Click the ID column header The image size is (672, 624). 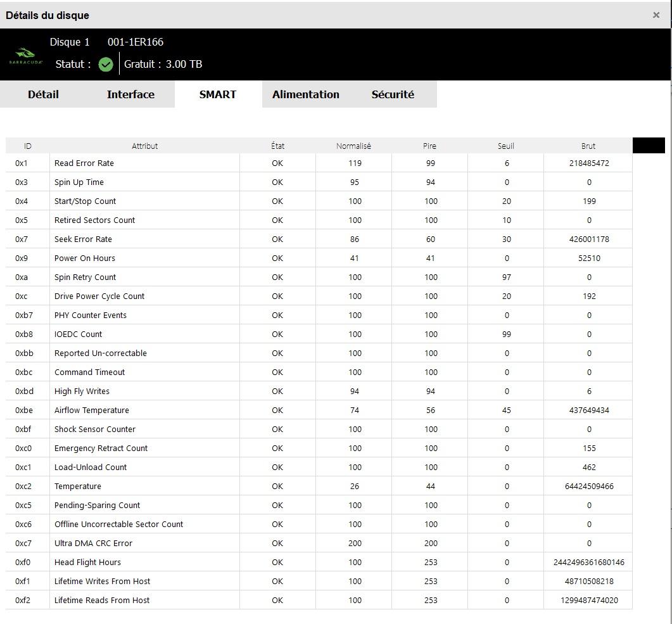[x=28, y=146]
